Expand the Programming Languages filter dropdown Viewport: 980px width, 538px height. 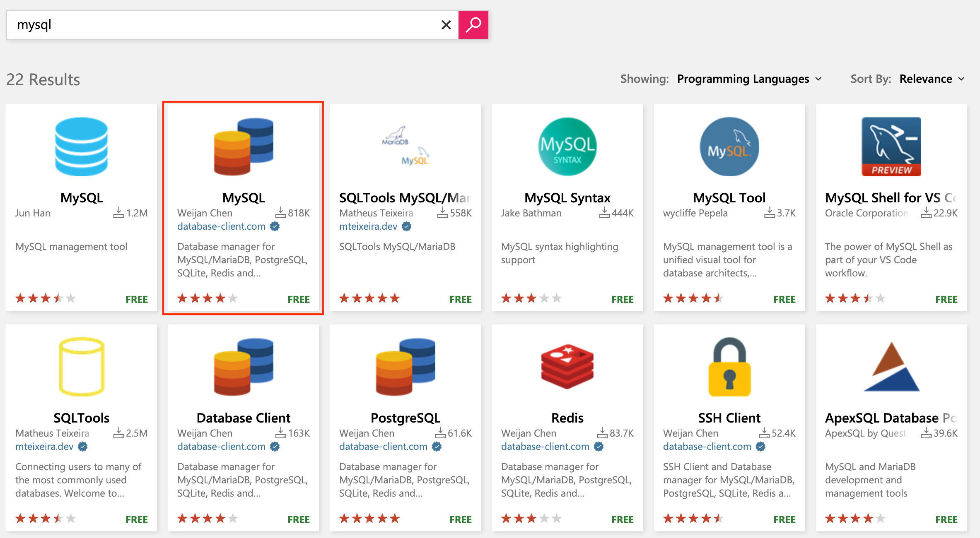pyautogui.click(x=749, y=79)
